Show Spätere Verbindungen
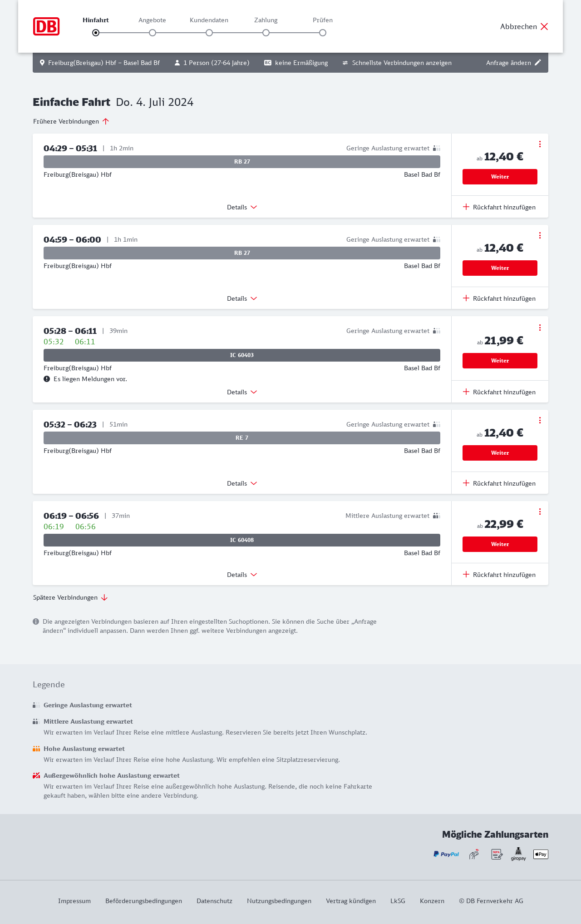Viewport: 581px width, 924px height. tap(70, 597)
